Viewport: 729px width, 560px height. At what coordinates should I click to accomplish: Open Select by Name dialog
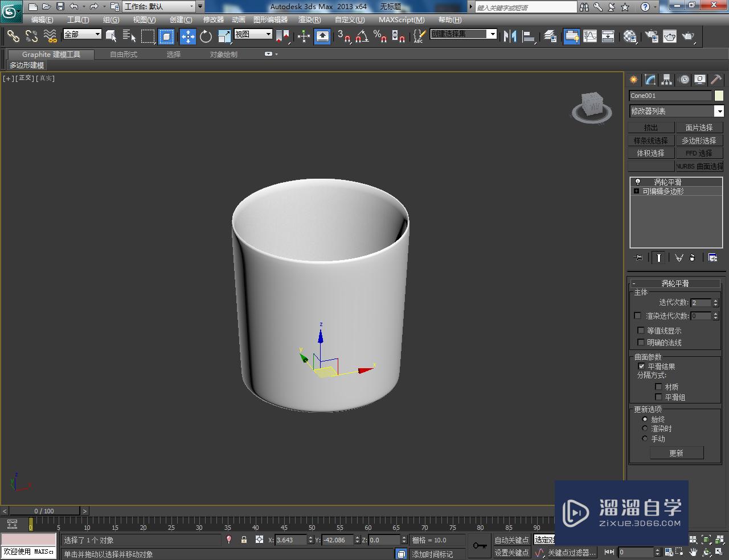tap(129, 36)
